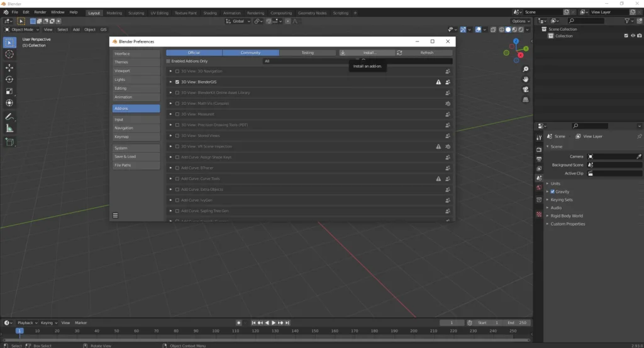
Task: Hide Collection with the eye icon
Action: coord(633,36)
